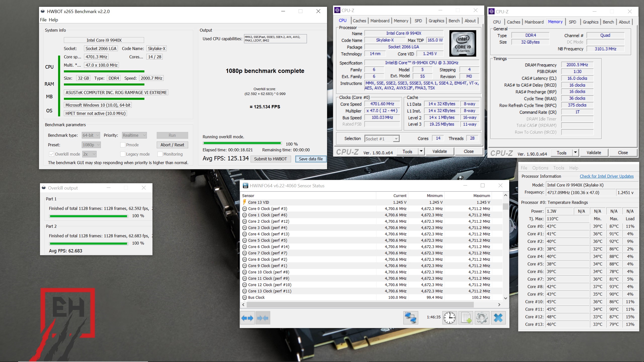Open the Preset 1080p dropdown
The image size is (644, 362).
91,145
